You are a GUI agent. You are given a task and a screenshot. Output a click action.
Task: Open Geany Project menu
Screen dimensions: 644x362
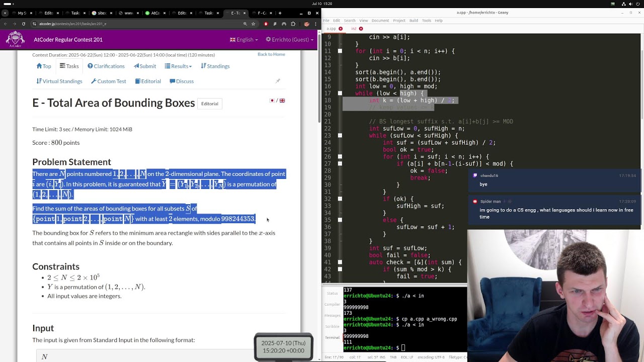(399, 21)
